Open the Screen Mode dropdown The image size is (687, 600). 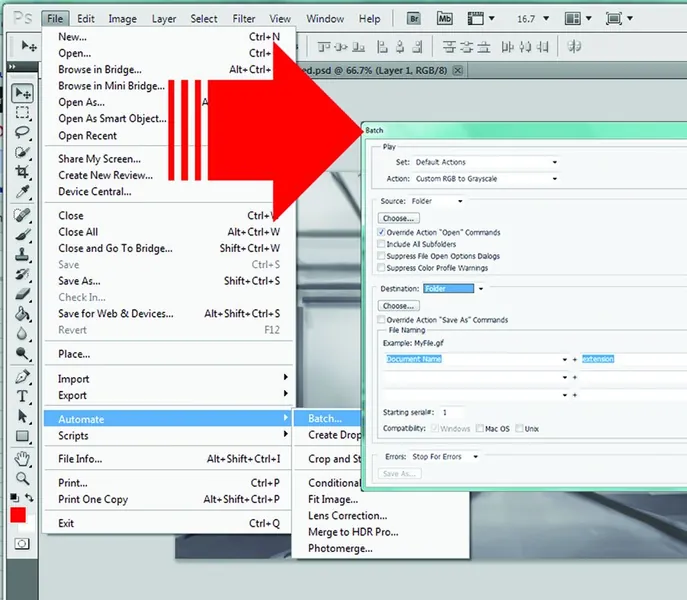[619, 18]
